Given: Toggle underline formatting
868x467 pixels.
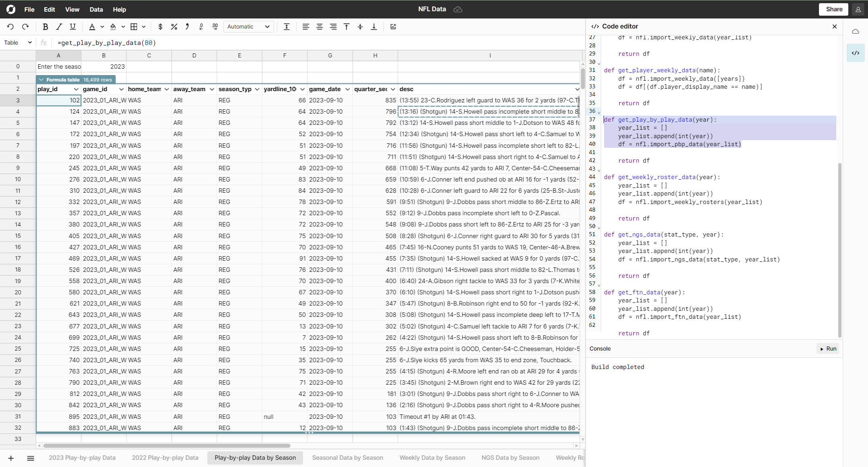Looking at the screenshot, I should (x=73, y=27).
